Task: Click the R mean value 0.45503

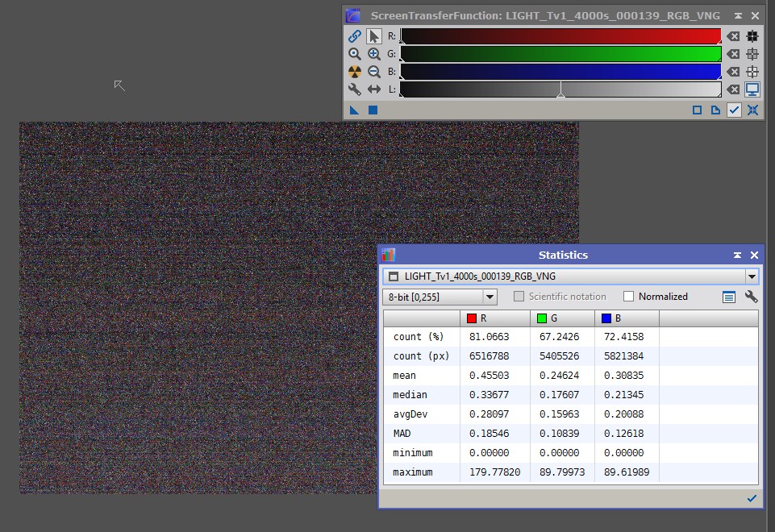Action: [x=490, y=376]
